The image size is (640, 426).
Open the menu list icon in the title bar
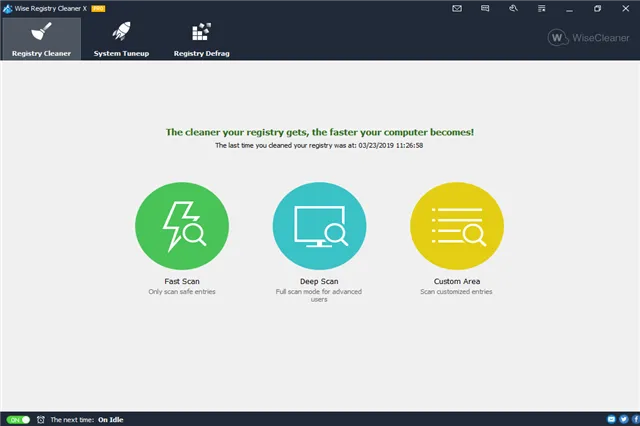coord(541,8)
